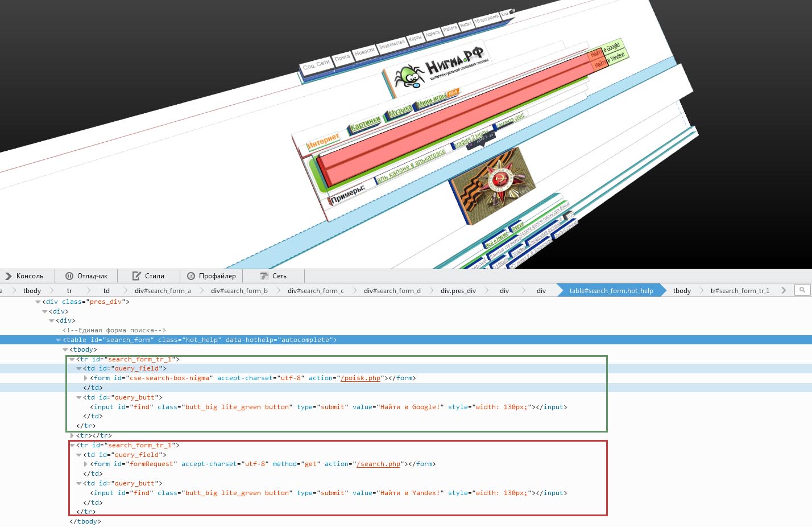Select the table#search_form.hot_help breadcrumb
This screenshot has height=527, width=812.
pos(611,291)
